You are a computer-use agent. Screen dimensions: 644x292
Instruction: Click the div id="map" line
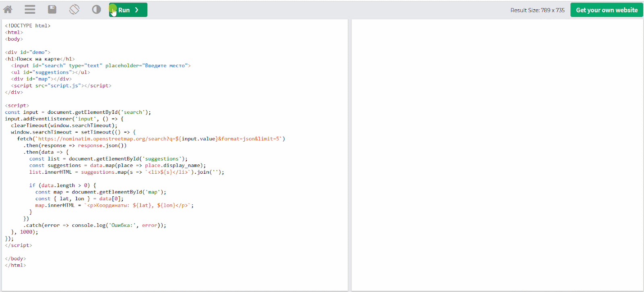41,79
